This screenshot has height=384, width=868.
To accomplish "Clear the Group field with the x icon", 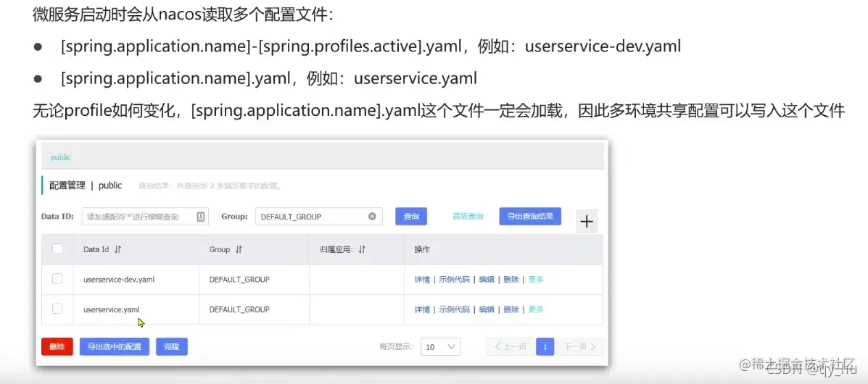I will pyautogui.click(x=372, y=217).
